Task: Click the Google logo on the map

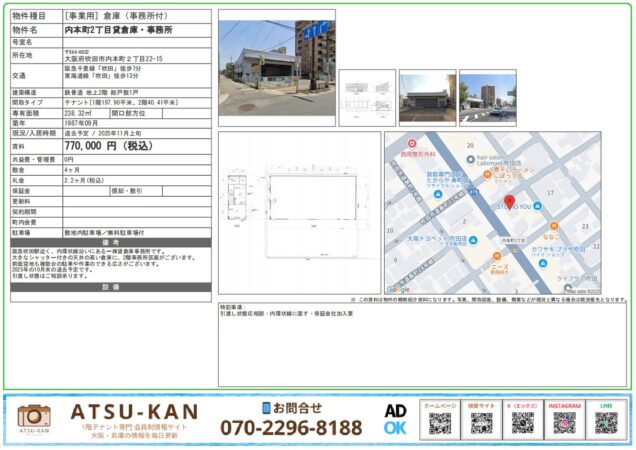Action: (398, 289)
